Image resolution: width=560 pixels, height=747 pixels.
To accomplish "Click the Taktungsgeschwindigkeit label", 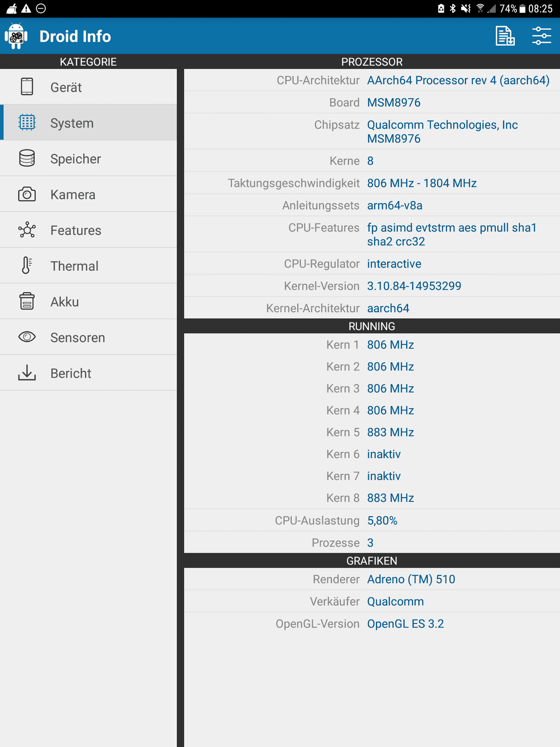I will [x=293, y=183].
